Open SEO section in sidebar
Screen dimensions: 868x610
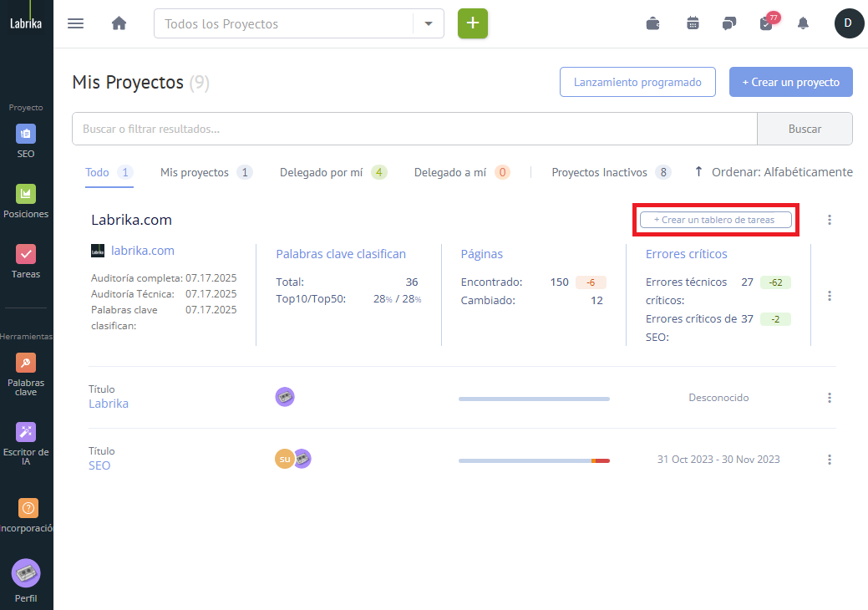pyautogui.click(x=25, y=141)
